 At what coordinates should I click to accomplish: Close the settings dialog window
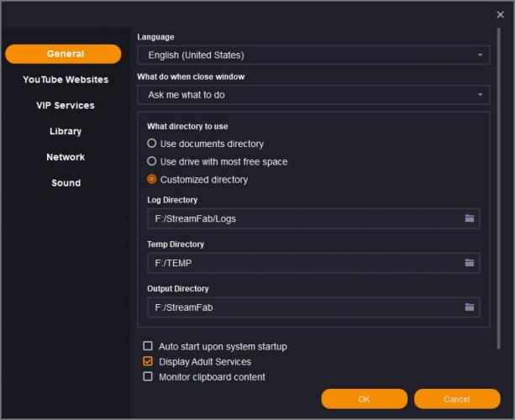501,14
